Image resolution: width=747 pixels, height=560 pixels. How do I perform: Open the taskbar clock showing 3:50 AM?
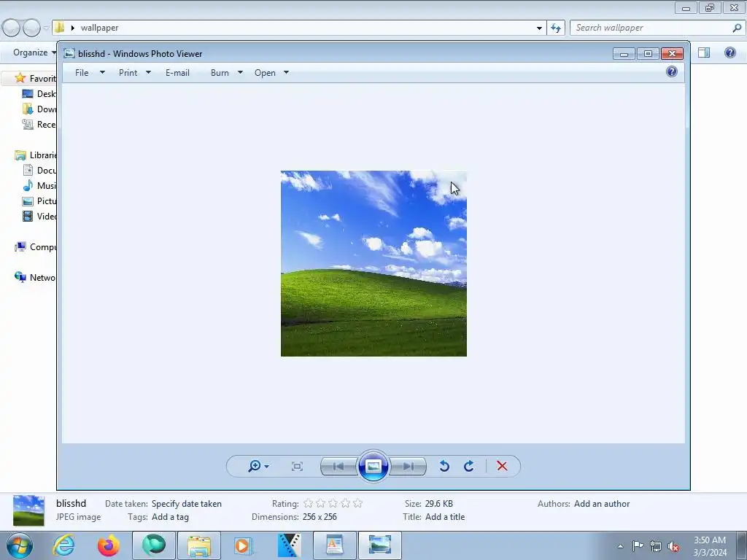710,546
